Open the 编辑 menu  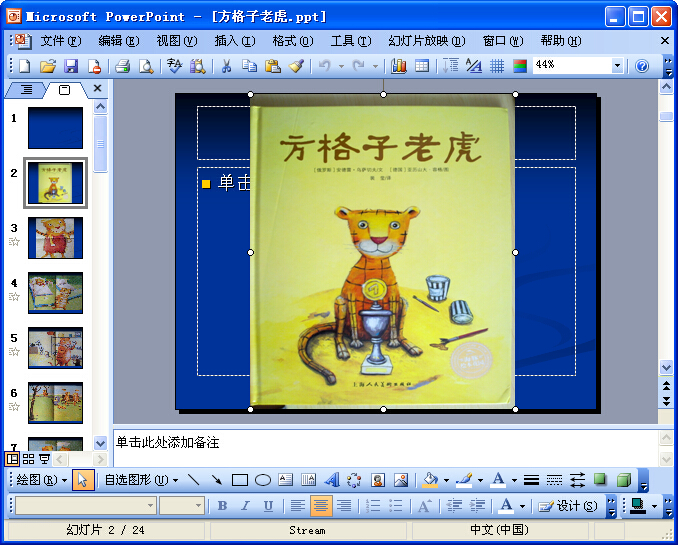point(118,41)
